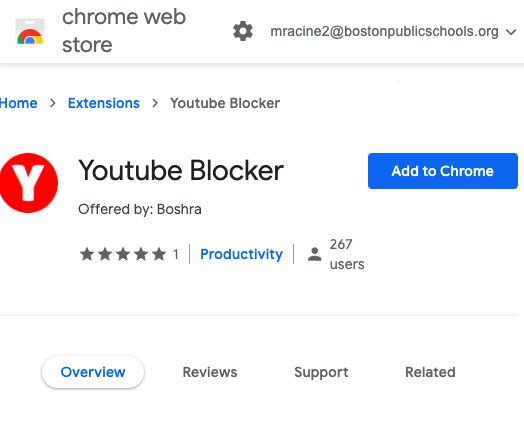Click the red Youtube Blocker Y icon

29,183
